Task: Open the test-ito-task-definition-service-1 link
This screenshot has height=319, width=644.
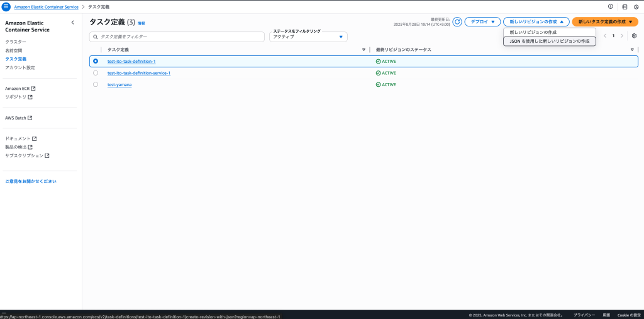Action: click(x=139, y=73)
